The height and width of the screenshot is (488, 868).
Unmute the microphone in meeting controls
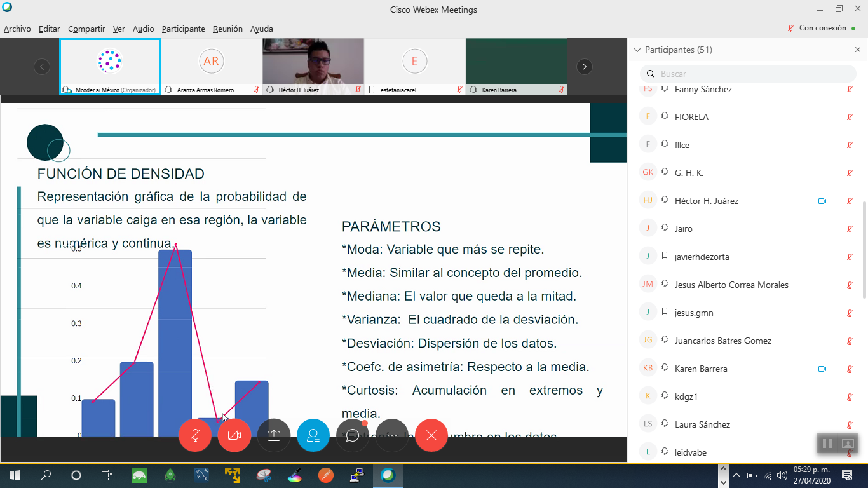[x=195, y=435]
